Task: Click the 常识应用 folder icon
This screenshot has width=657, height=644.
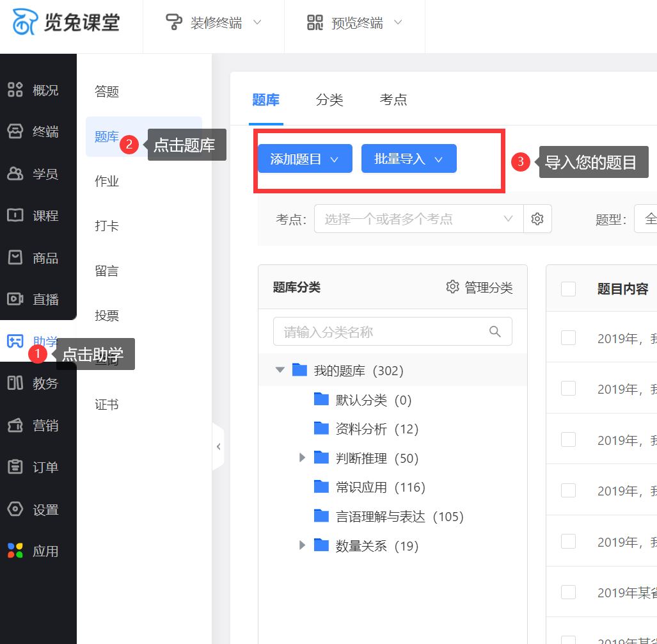Action: 321,487
